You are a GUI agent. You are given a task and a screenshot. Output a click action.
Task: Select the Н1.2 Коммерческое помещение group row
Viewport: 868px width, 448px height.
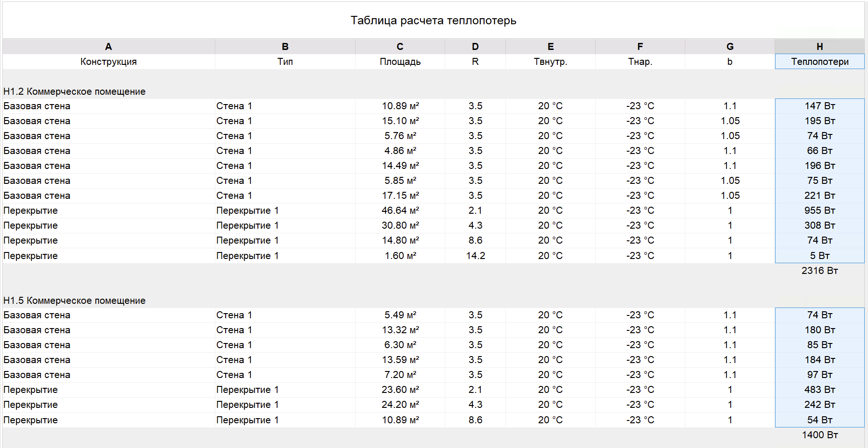75,91
